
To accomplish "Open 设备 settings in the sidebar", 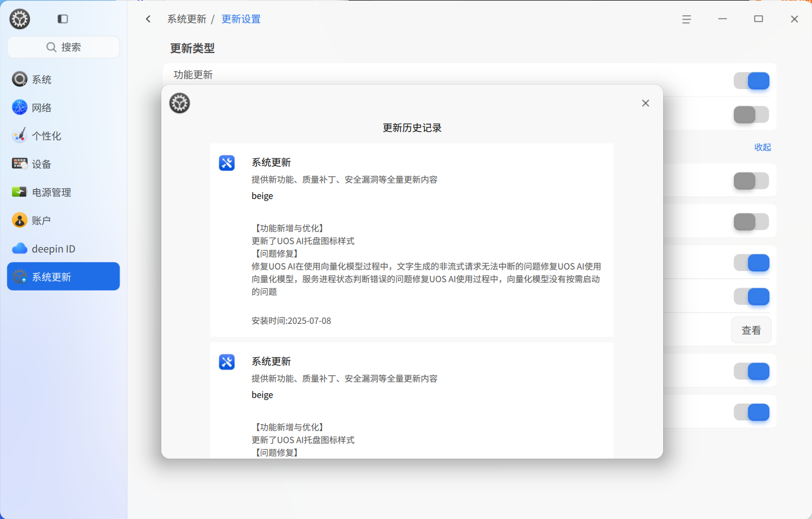I will (x=63, y=164).
